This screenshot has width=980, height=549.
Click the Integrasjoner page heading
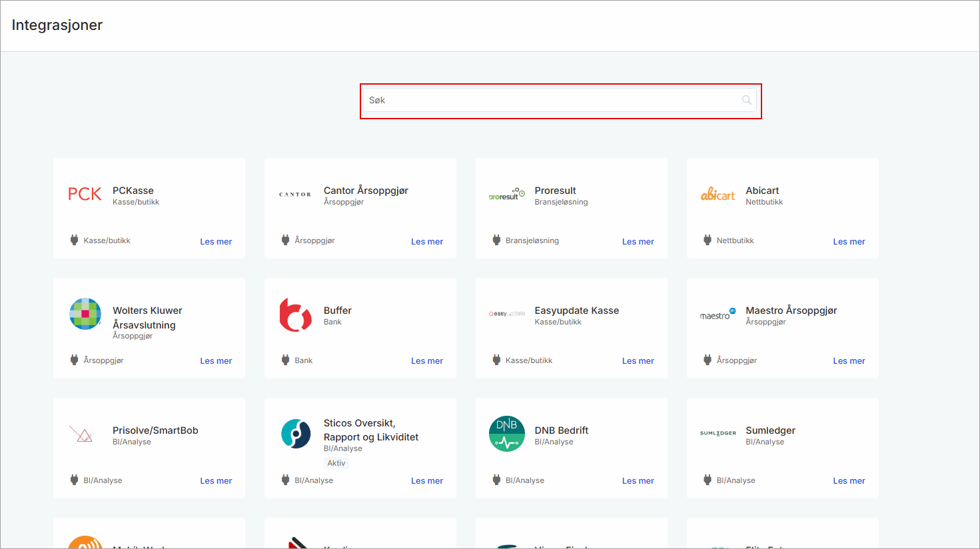tap(57, 25)
